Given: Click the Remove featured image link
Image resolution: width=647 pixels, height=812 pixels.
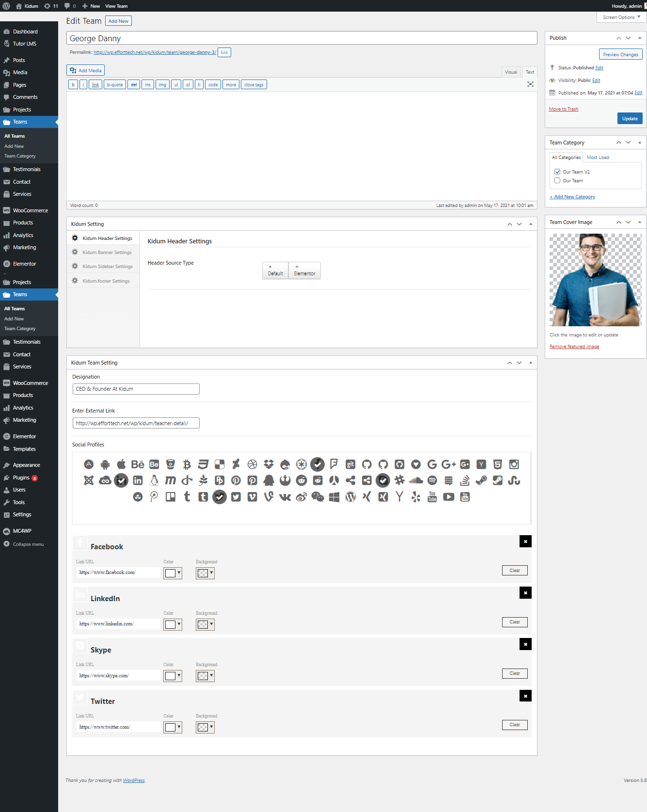Looking at the screenshot, I should click(574, 347).
